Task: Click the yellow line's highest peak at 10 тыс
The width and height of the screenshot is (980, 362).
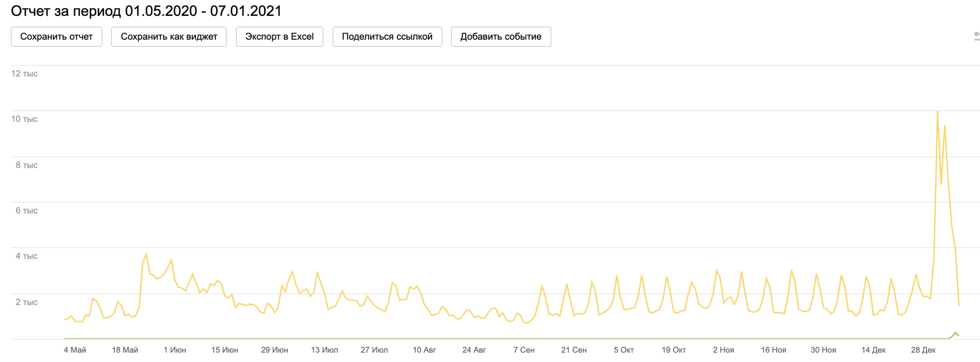Action: [x=937, y=111]
